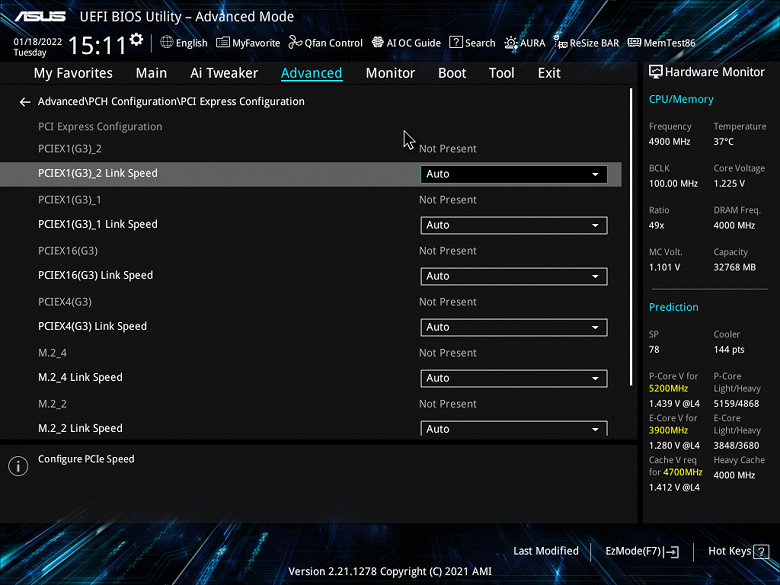Click the Configure PCIe Speed help text
The width and height of the screenshot is (780, 585).
[x=86, y=459]
